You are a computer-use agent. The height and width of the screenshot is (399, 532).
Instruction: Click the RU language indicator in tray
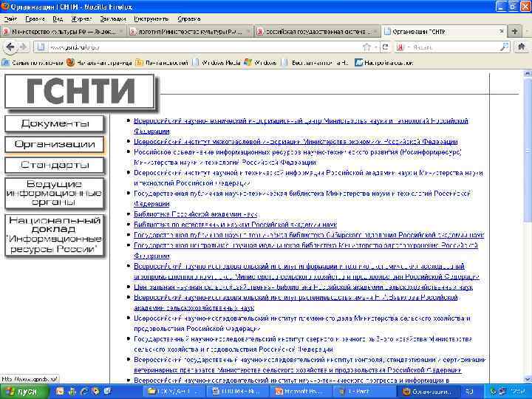(x=469, y=392)
